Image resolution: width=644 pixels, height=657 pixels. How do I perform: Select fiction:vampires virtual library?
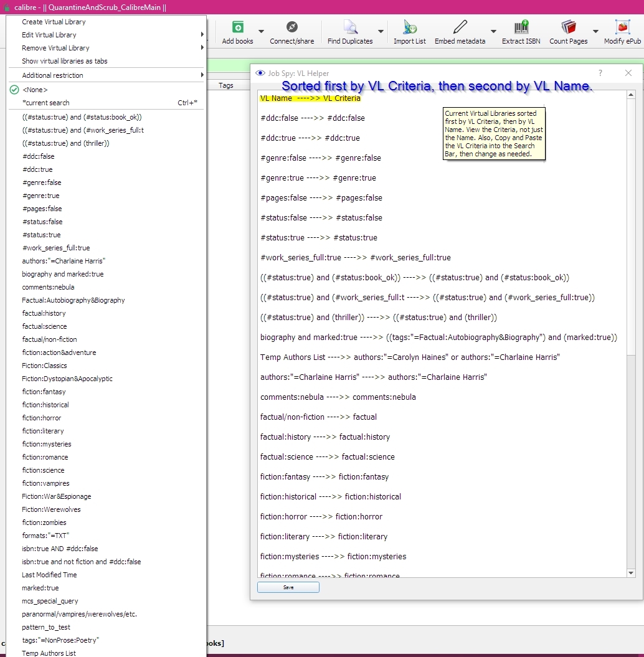click(107, 483)
